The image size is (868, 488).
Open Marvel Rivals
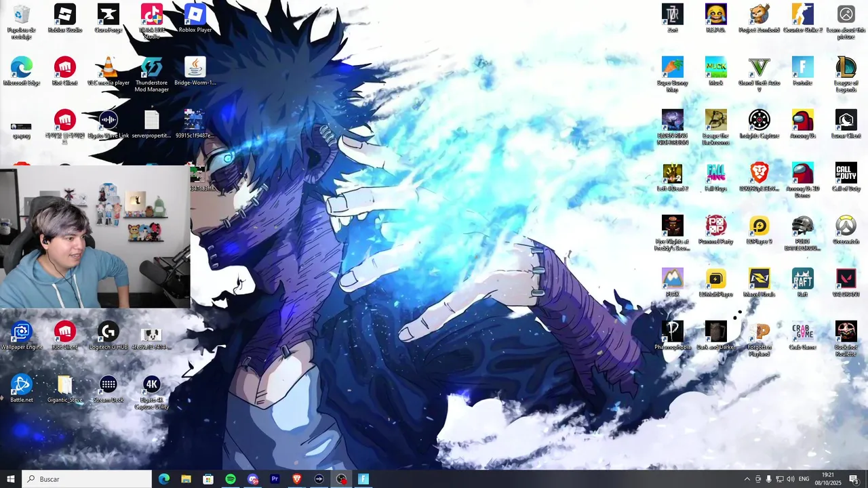pyautogui.click(x=759, y=283)
